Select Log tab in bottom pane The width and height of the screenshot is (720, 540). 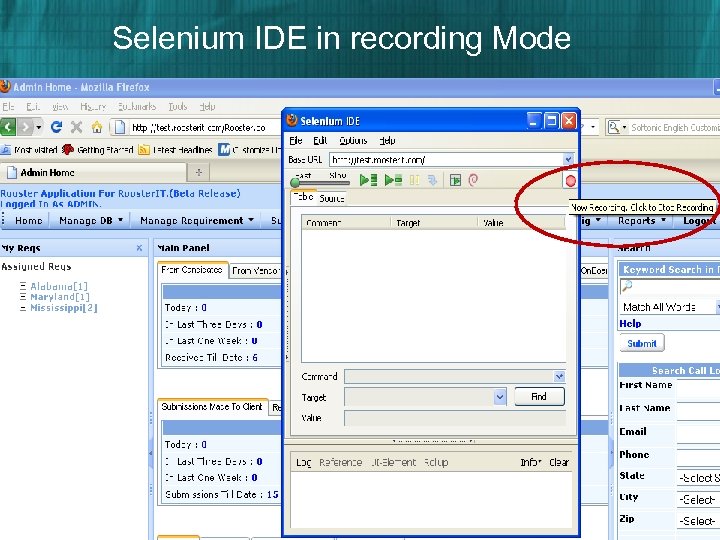coord(304,462)
